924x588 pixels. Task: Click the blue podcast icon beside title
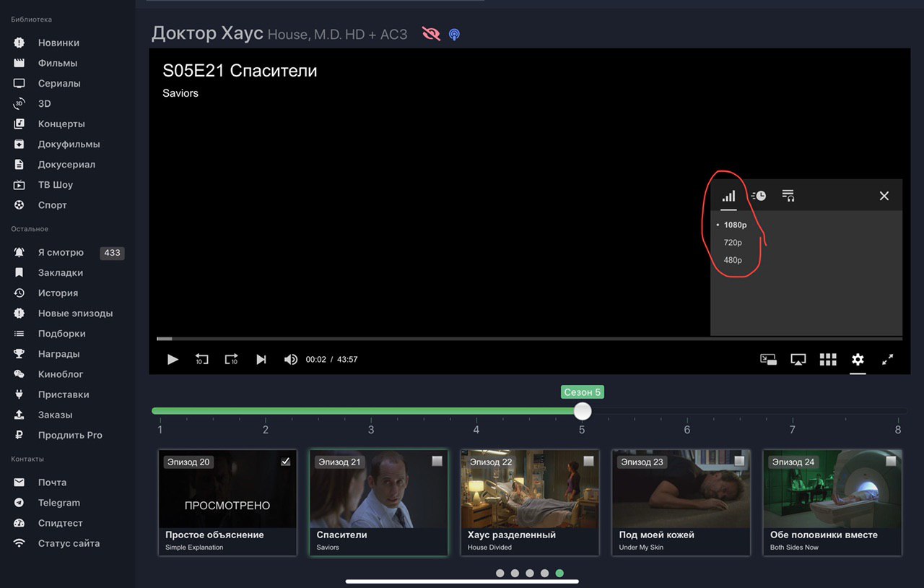click(x=454, y=34)
